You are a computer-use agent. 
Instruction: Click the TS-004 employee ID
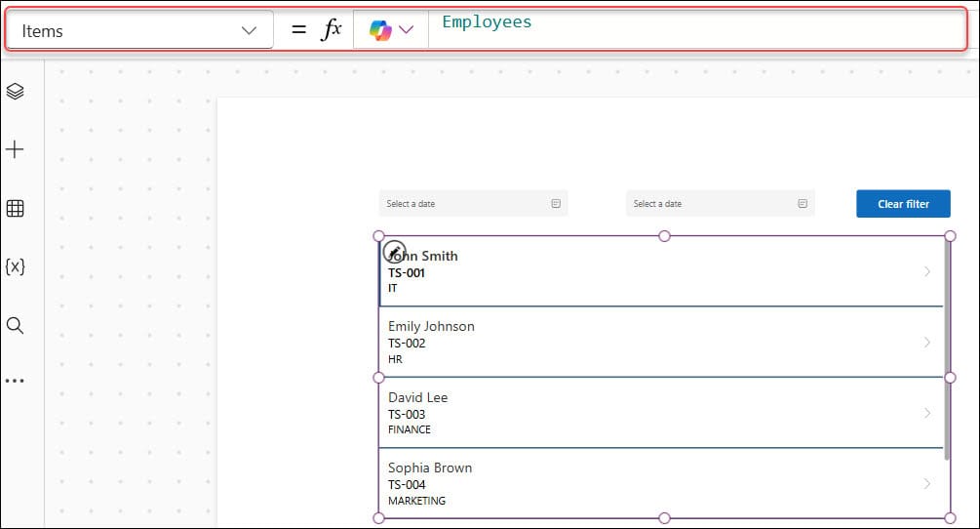(x=407, y=485)
